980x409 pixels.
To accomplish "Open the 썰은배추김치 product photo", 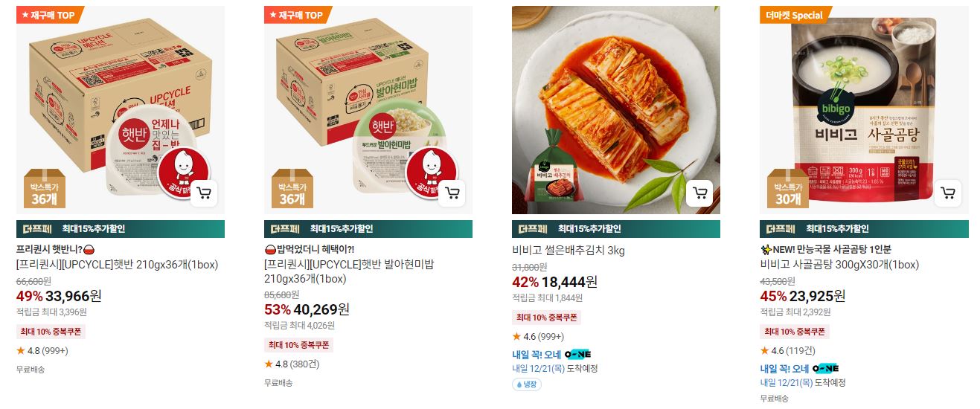I will [x=616, y=110].
